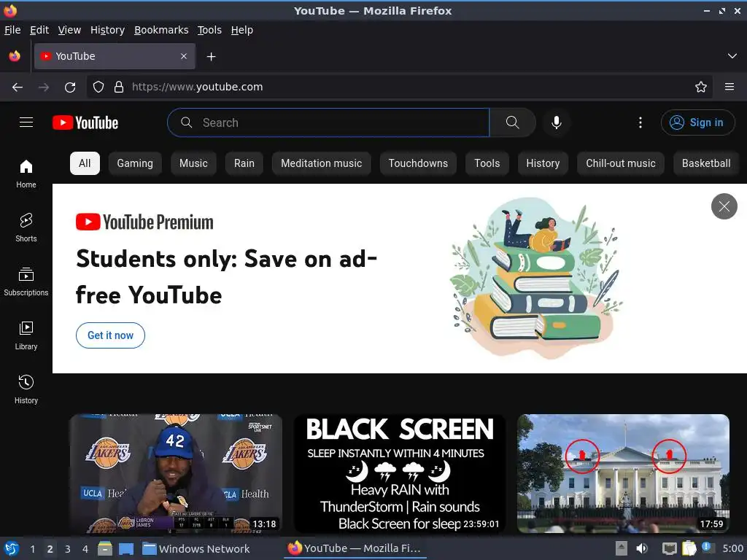Switch to workspace 1
The height and width of the screenshot is (560, 747).
coord(32,549)
